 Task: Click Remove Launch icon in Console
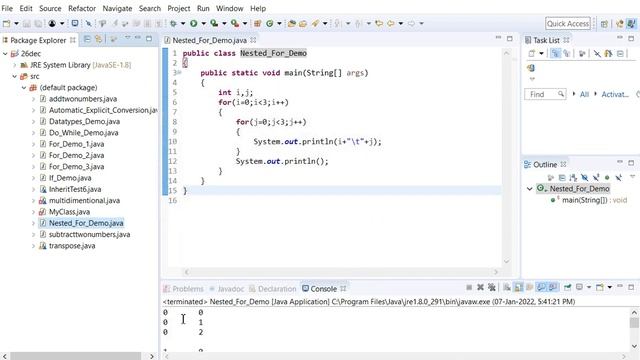pyautogui.click(x=480, y=287)
